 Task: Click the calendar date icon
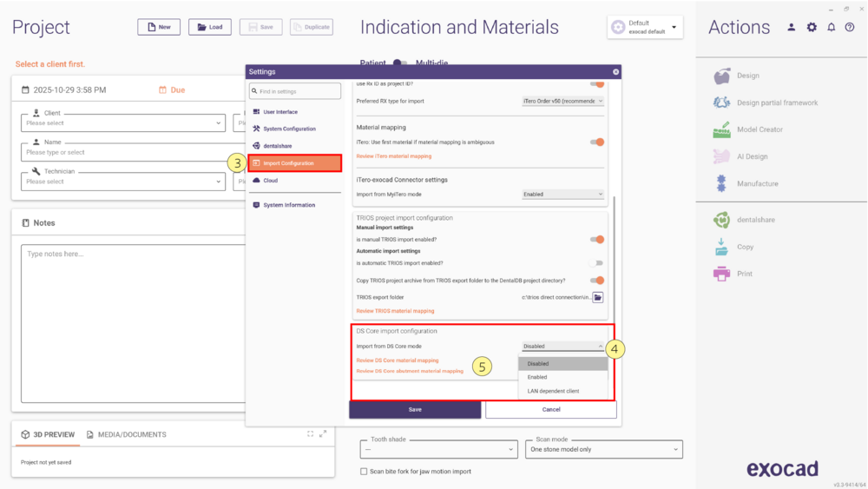[25, 89]
